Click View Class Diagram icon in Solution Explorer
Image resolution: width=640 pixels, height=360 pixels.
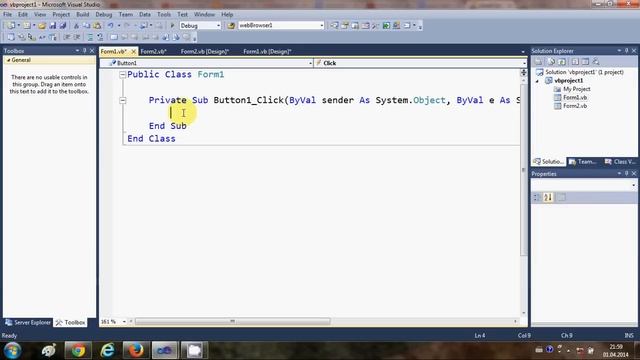point(596,62)
